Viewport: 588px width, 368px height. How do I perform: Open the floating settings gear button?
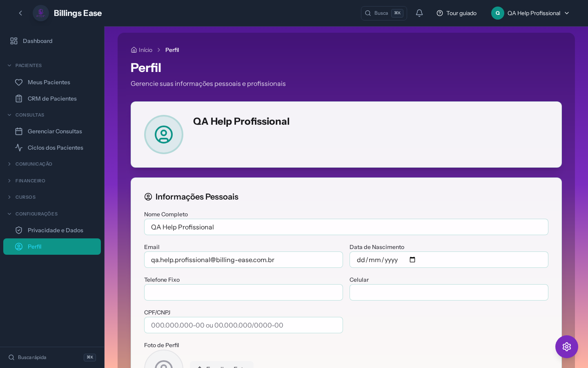(566, 347)
